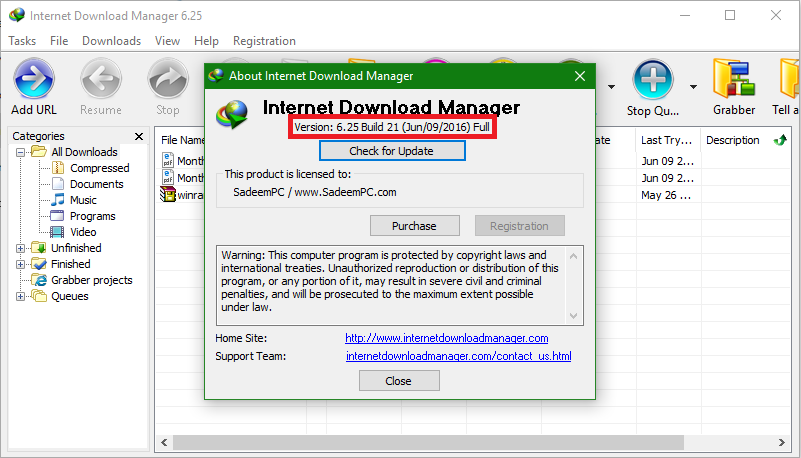The width and height of the screenshot is (801, 458).
Task: Click the Purchase button
Action: (414, 226)
